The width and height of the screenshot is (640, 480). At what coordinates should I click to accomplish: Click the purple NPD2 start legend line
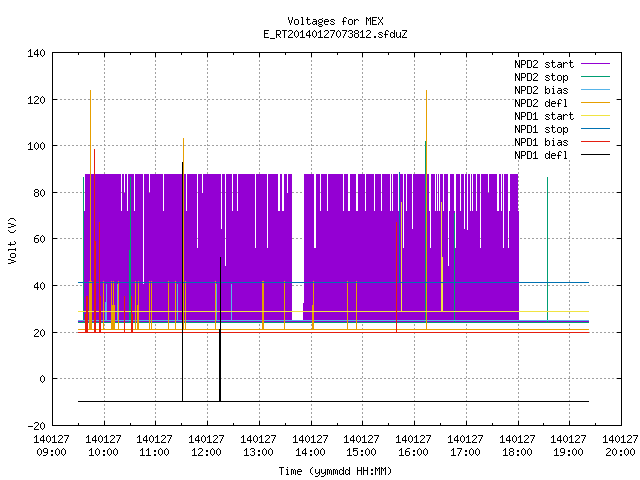(x=595, y=64)
